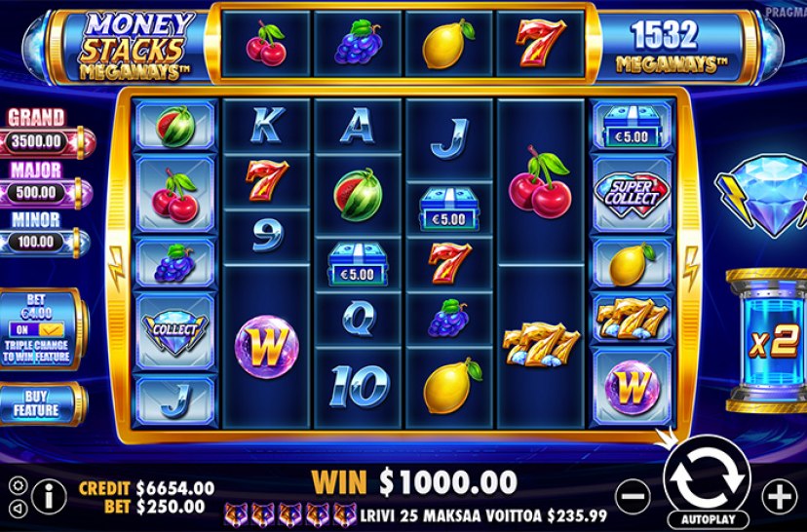Open the info paytable icon
The height and width of the screenshot is (532, 807).
click(49, 497)
